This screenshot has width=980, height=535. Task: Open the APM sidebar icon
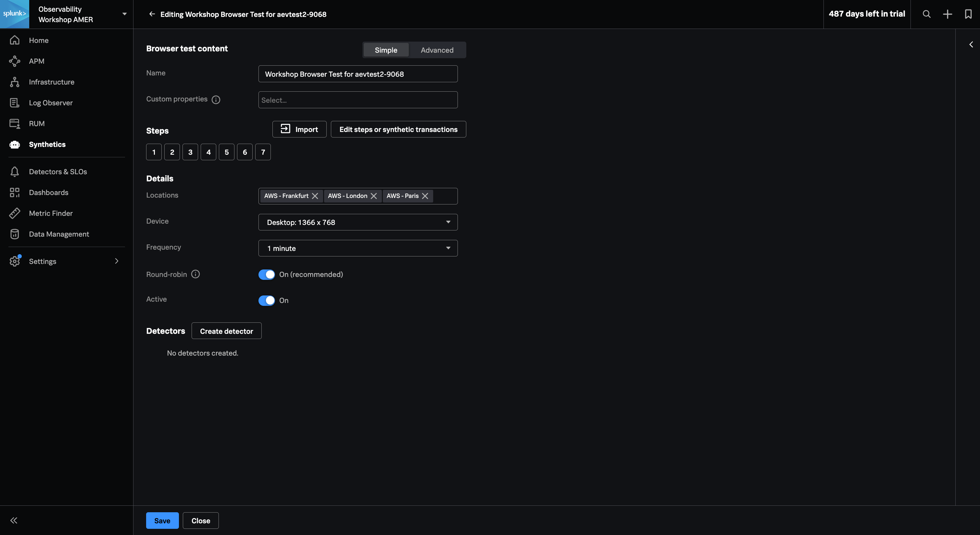click(x=15, y=61)
